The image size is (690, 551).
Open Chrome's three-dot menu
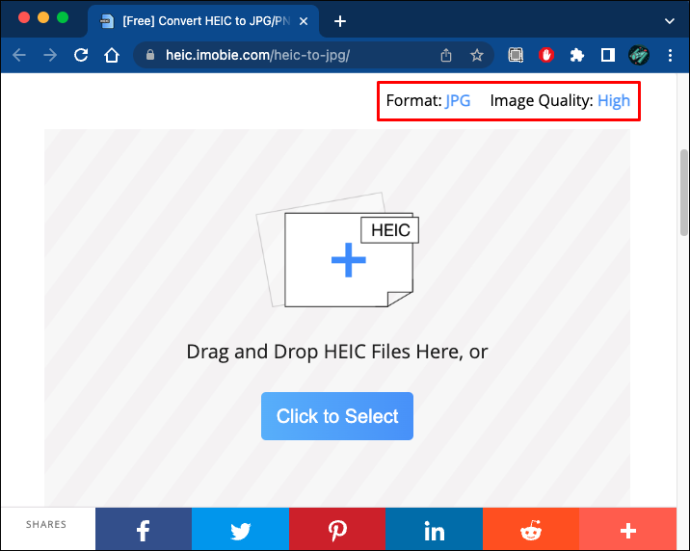[x=670, y=55]
